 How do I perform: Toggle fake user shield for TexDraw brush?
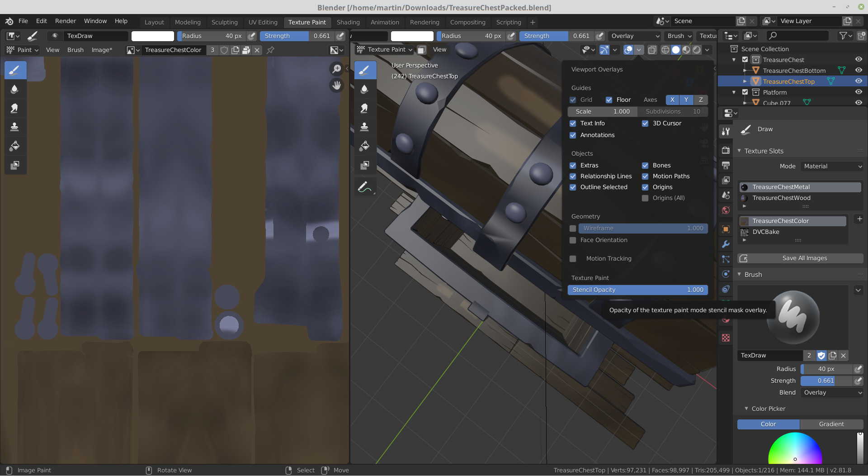click(x=821, y=356)
